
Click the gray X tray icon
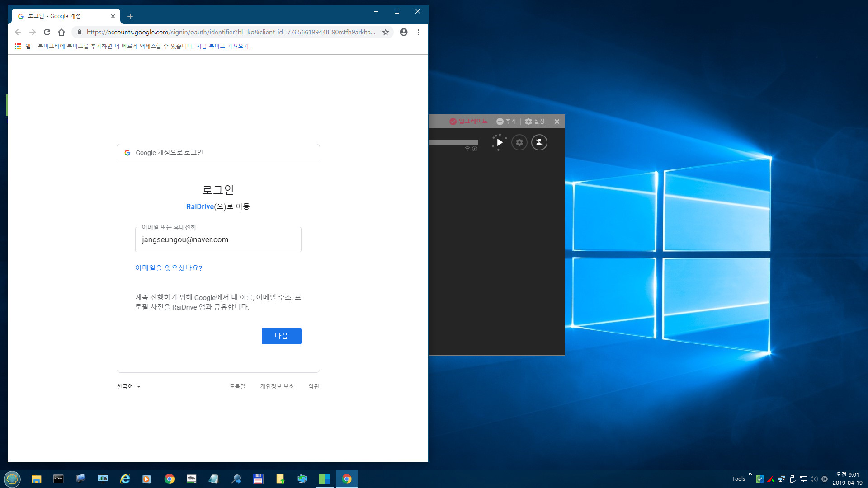[825, 479]
